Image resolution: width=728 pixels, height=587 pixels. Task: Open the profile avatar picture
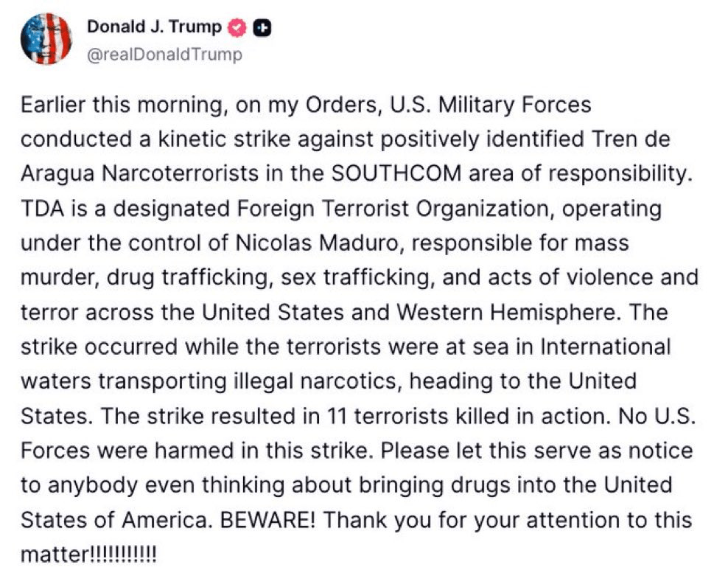click(x=46, y=38)
